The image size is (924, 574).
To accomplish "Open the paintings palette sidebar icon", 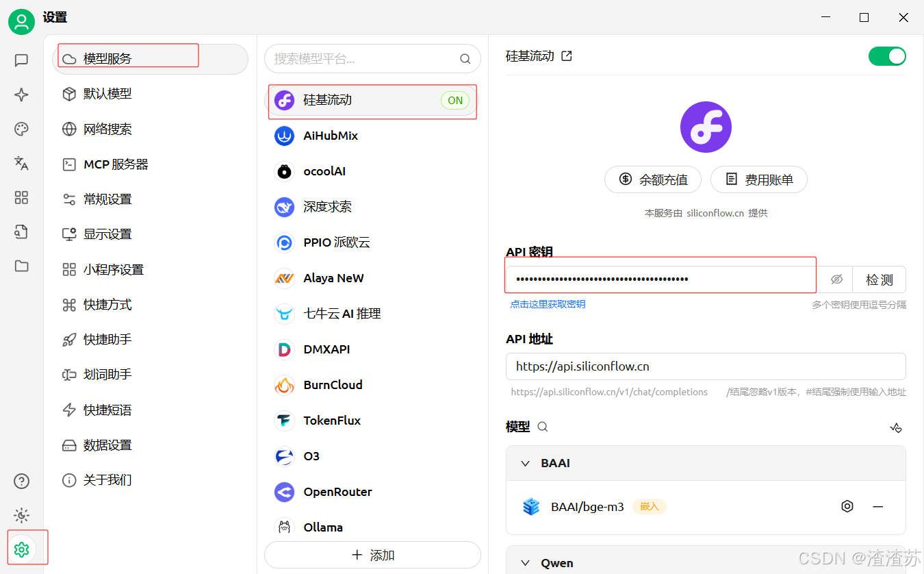I will [x=21, y=129].
